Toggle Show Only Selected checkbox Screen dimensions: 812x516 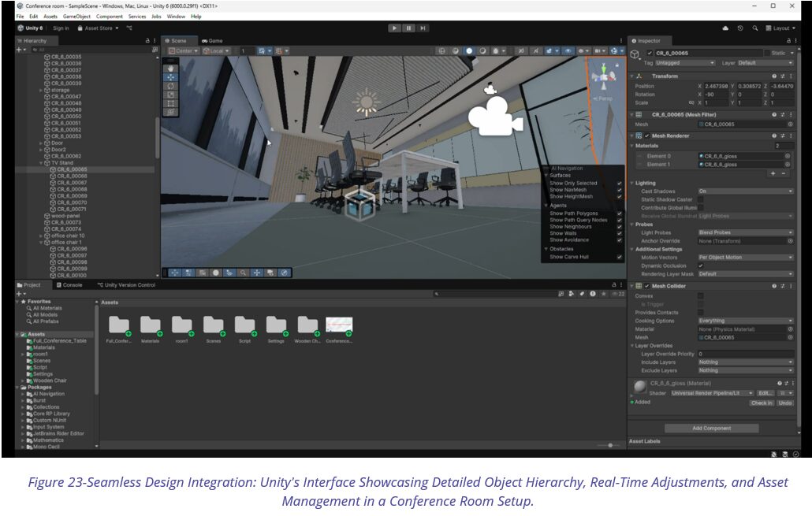[620, 183]
